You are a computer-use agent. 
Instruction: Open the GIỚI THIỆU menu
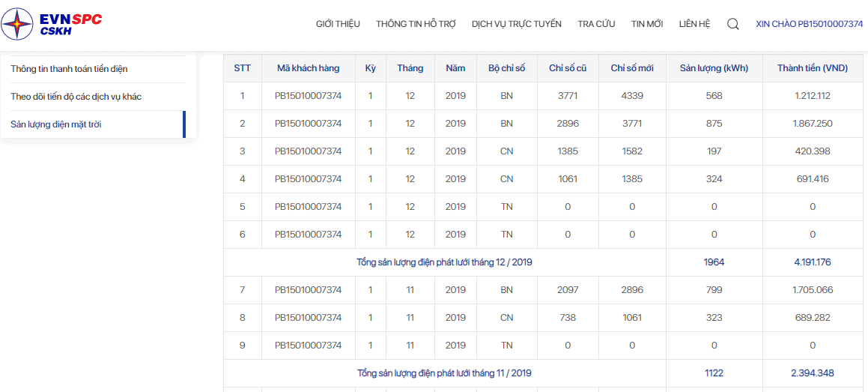[339, 24]
